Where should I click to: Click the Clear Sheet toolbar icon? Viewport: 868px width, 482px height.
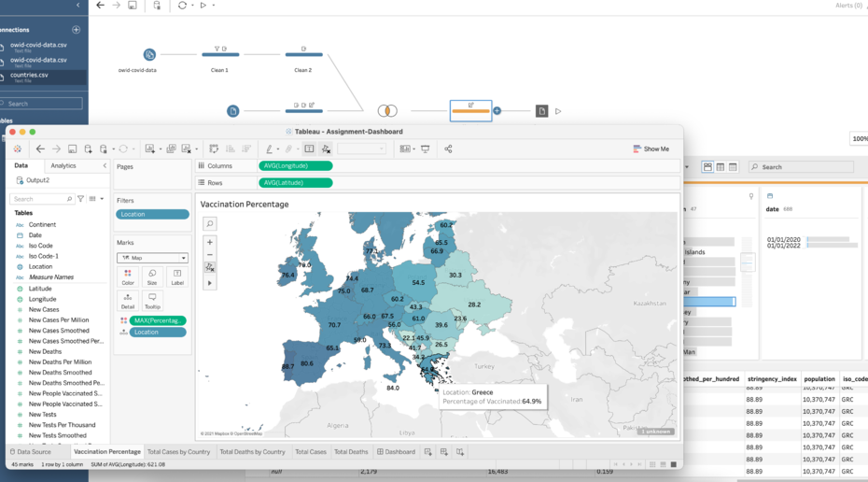click(x=186, y=149)
